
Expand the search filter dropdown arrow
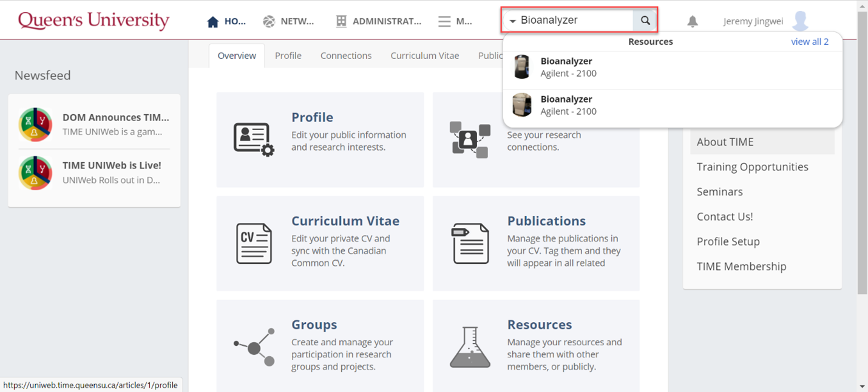[x=512, y=21]
